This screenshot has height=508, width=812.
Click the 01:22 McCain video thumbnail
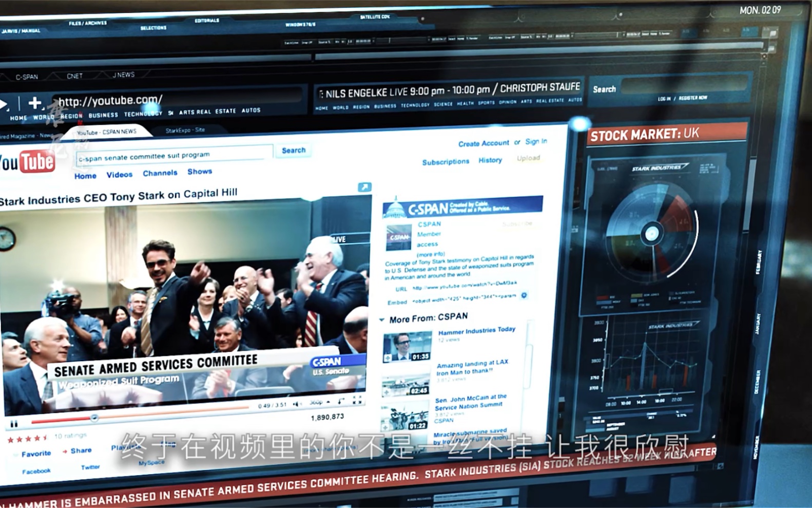(x=404, y=417)
